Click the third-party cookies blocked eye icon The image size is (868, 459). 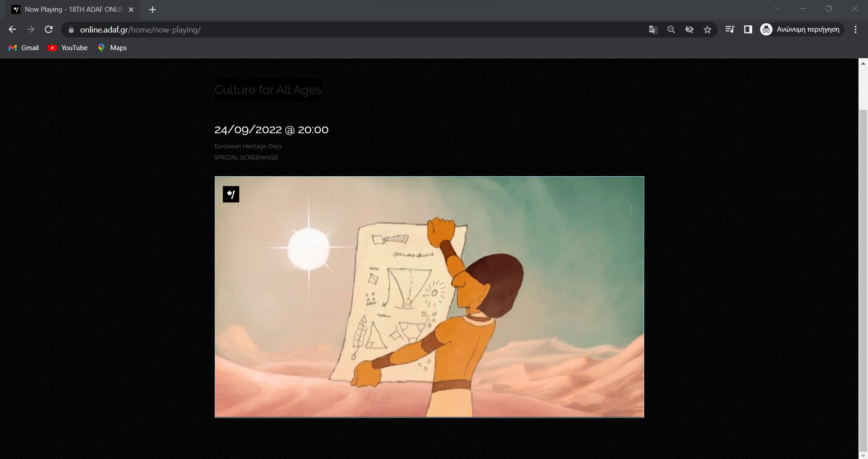[x=689, y=30]
